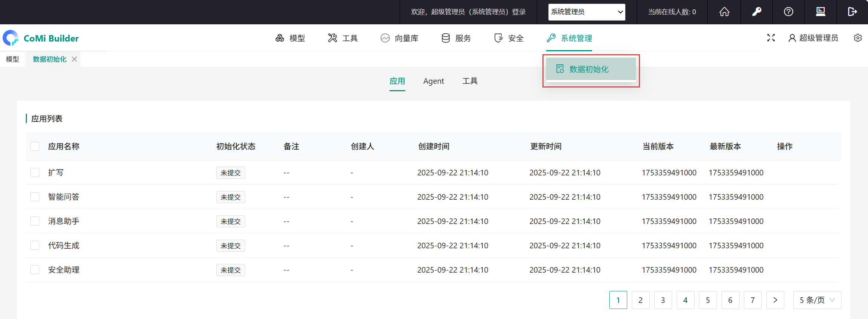Viewport: 868px width, 319px height.
Task: Open the 向量库 navigation menu
Action: (x=400, y=38)
